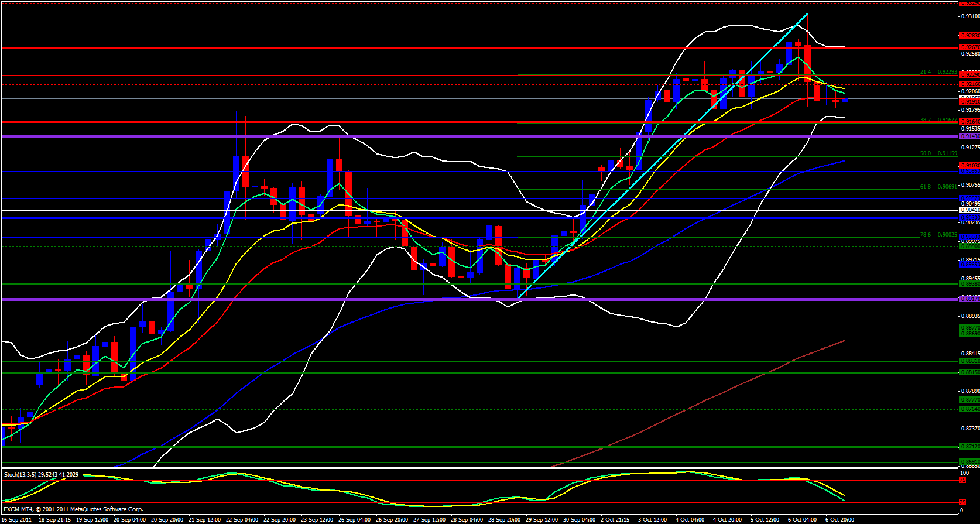Select the 0.90410 white price level tag

click(x=969, y=210)
